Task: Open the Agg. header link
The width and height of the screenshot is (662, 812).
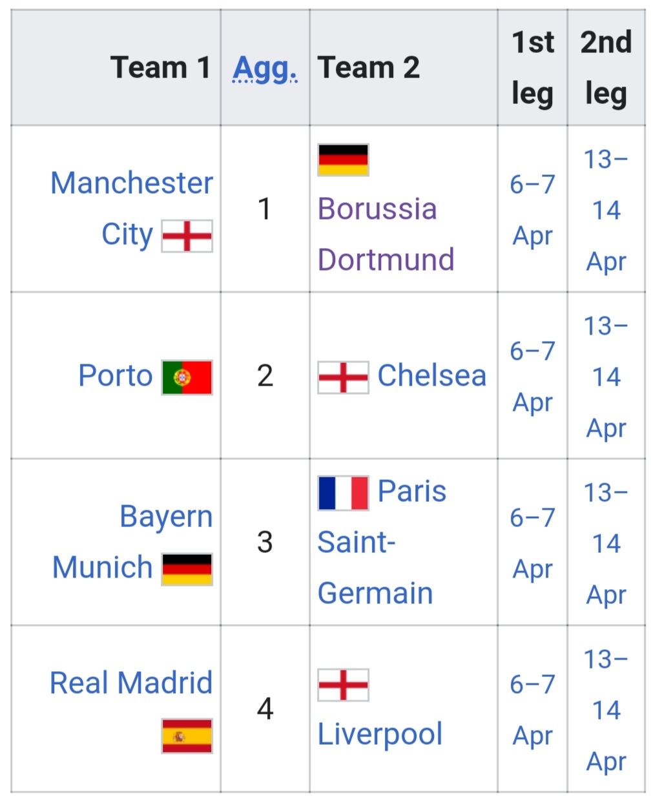Action: coord(265,69)
